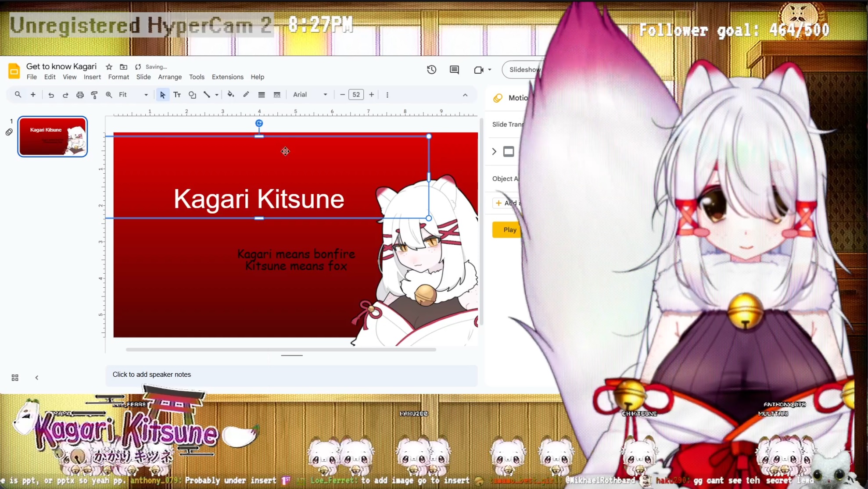Open the Insert menu
868x489 pixels.
point(92,77)
